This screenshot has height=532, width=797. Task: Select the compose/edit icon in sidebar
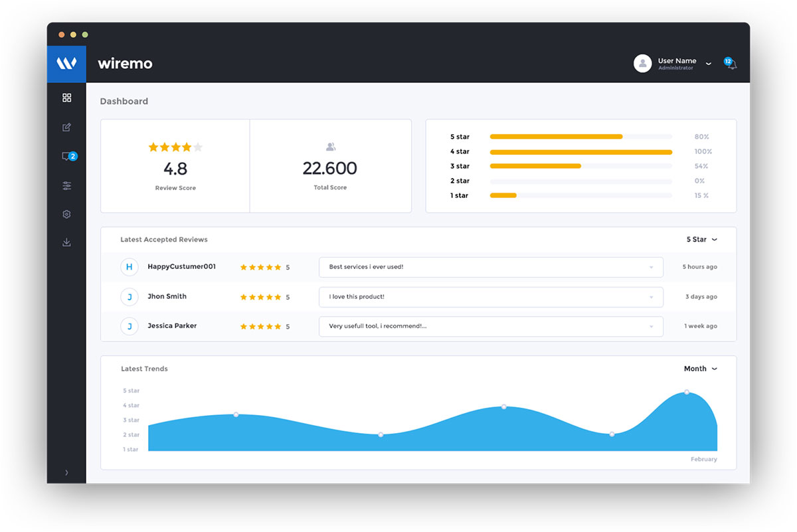coord(66,126)
